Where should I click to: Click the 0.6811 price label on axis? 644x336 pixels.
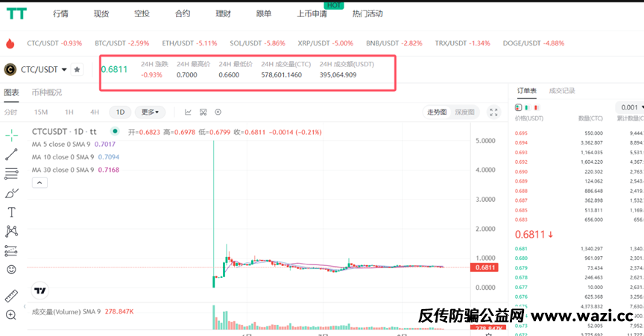point(484,267)
